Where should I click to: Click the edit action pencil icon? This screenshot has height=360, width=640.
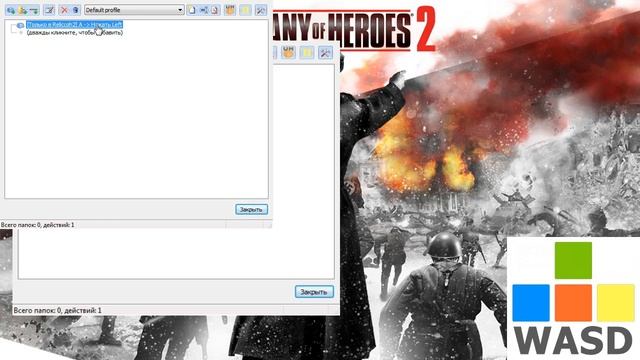point(49,10)
